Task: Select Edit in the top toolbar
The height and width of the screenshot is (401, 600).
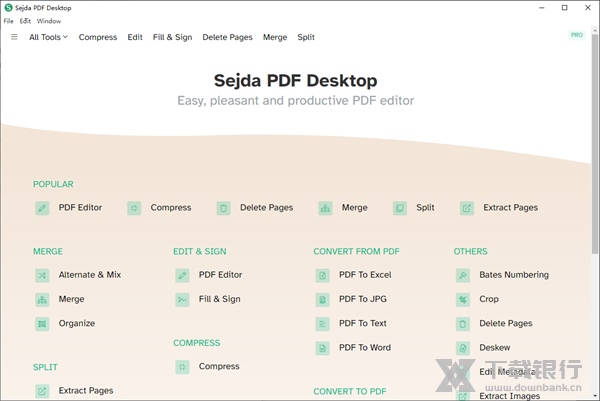Action: [135, 37]
